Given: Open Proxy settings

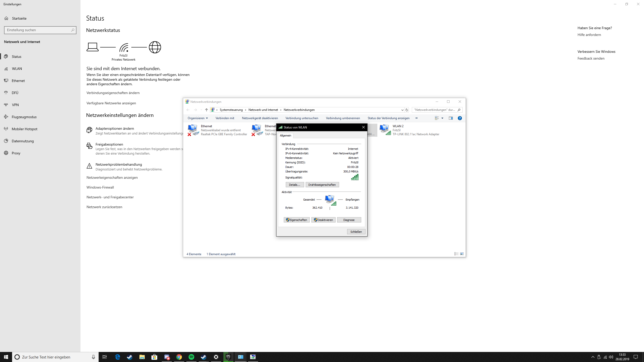Looking at the screenshot, I should pos(16,153).
